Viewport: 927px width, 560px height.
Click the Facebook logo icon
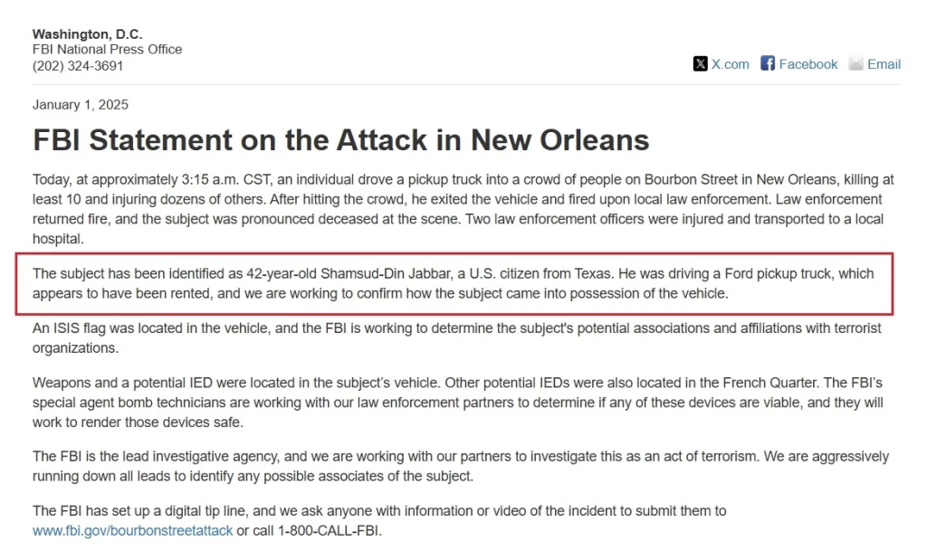(768, 63)
